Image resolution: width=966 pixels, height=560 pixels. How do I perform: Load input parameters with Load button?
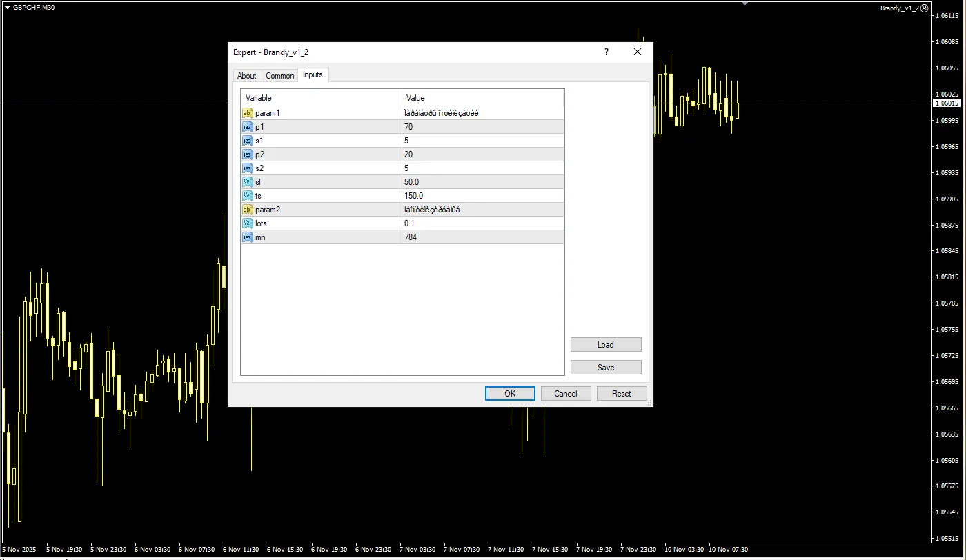[x=606, y=344]
